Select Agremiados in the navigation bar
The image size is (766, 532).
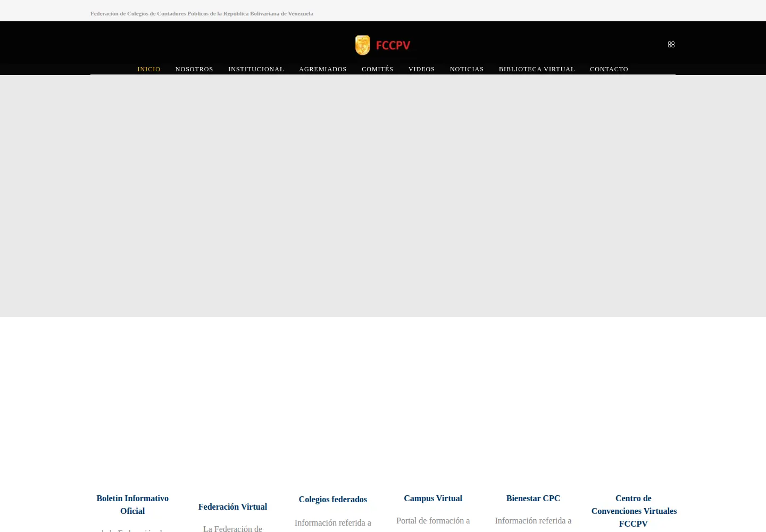(x=323, y=69)
